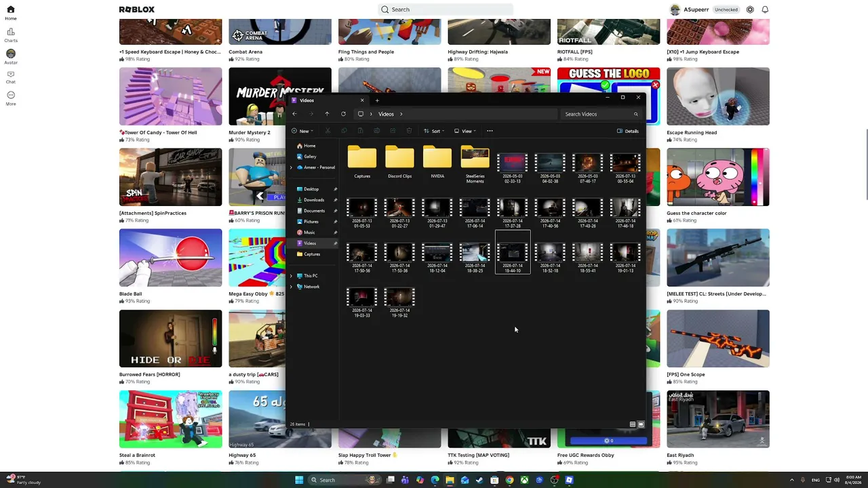
Task: Click the Rename icon in File Explorer toolbar
Action: [376, 131]
